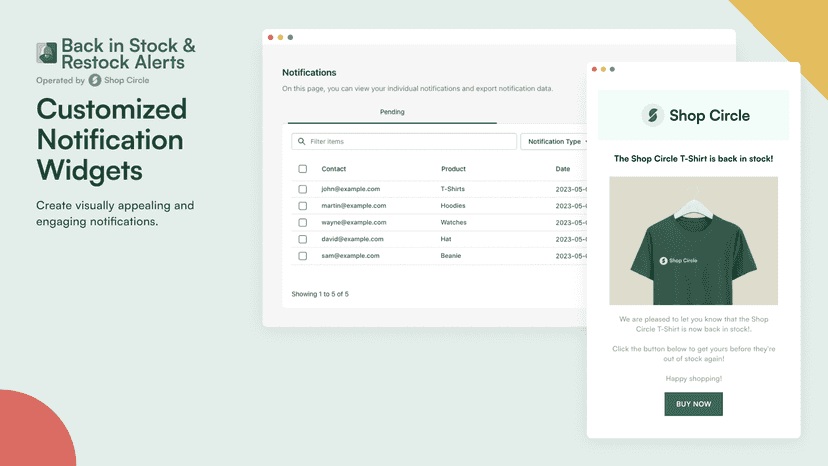Click the Contact column header
The image size is (828, 466).
[x=334, y=169]
